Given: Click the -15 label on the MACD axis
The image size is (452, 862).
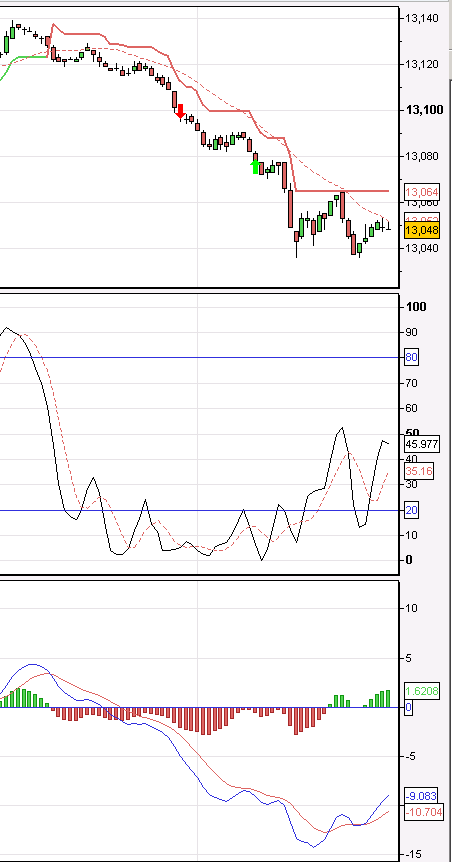Looking at the screenshot, I should pos(413,854).
